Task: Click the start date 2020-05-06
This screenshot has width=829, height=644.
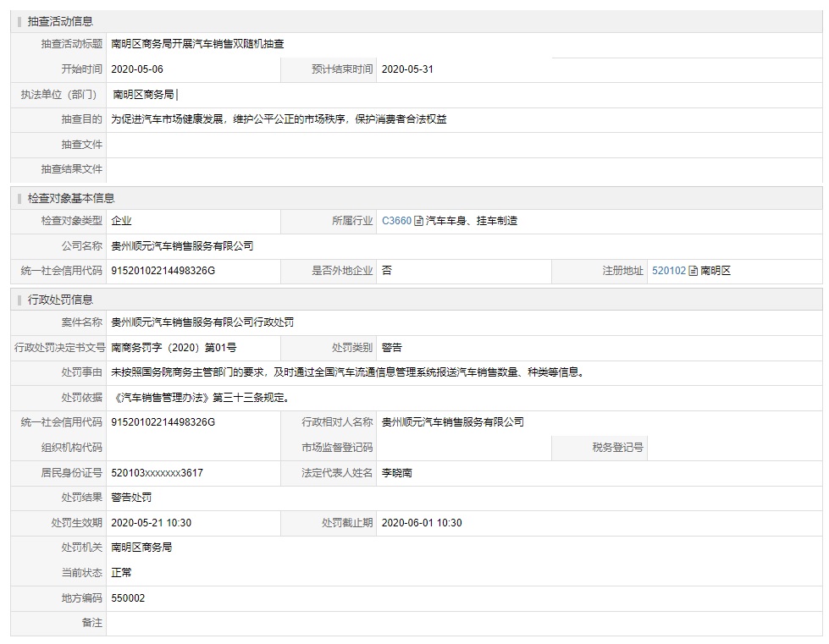Action: 137,69
